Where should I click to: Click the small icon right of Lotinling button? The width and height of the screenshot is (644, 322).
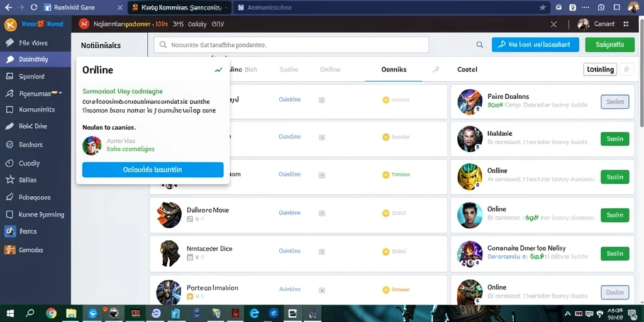[x=626, y=69]
